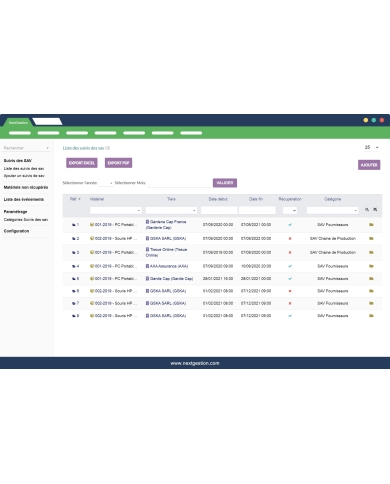Open the folder icon for row 1
Viewport: 390px width, 484px height.
click(x=371, y=225)
